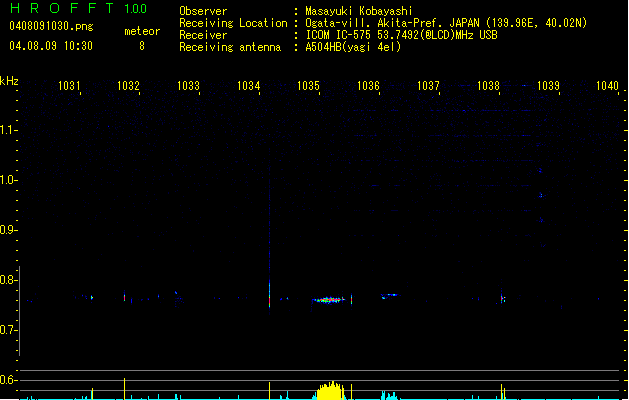
Task: Click the 1.1 kHz frequency label
Action: (x=8, y=130)
